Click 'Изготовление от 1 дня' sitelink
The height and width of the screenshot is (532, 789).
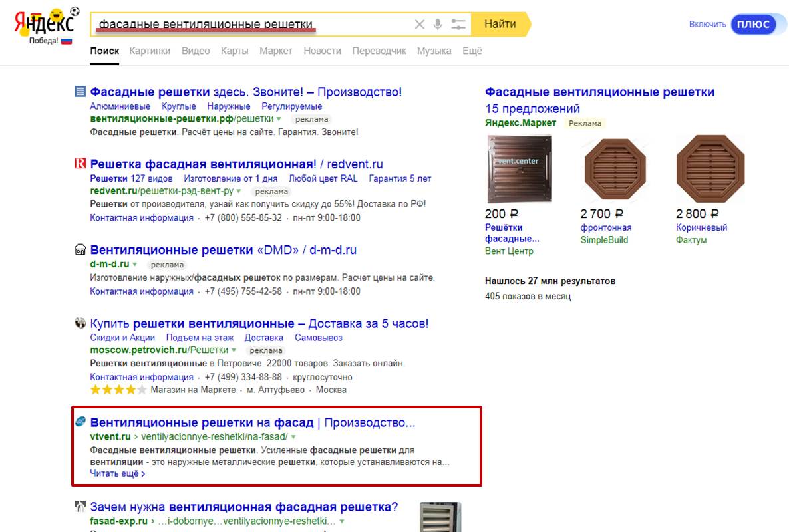pyautogui.click(x=230, y=178)
